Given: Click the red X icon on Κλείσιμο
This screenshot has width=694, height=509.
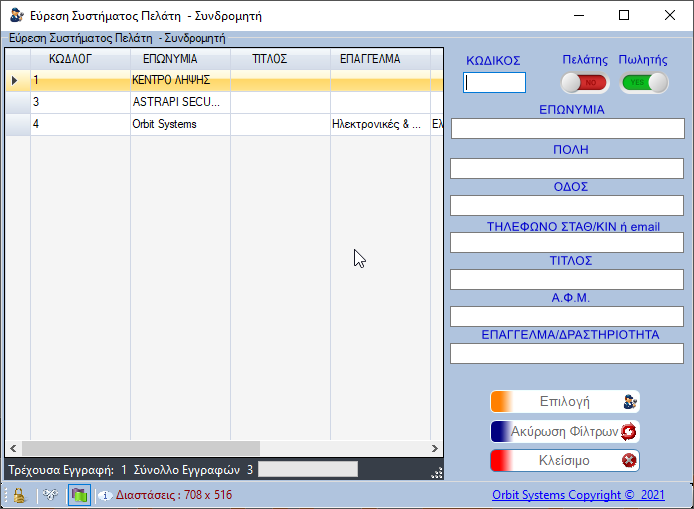Looking at the screenshot, I should 629,461.
